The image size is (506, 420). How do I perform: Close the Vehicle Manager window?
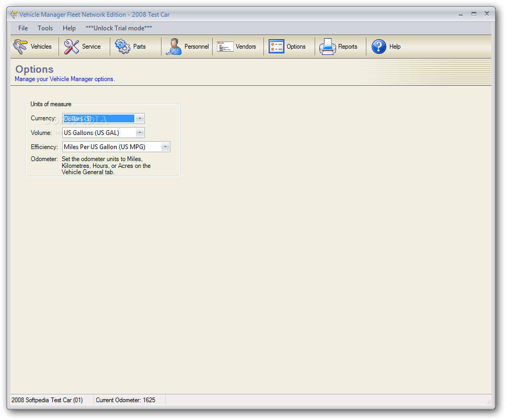click(487, 14)
